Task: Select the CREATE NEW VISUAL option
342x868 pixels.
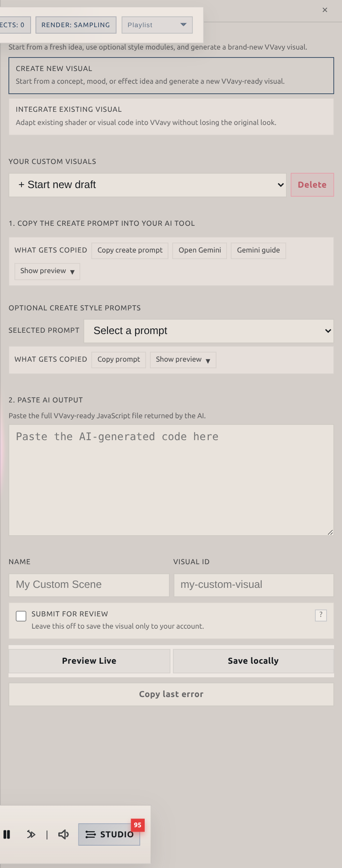Action: coord(171,75)
